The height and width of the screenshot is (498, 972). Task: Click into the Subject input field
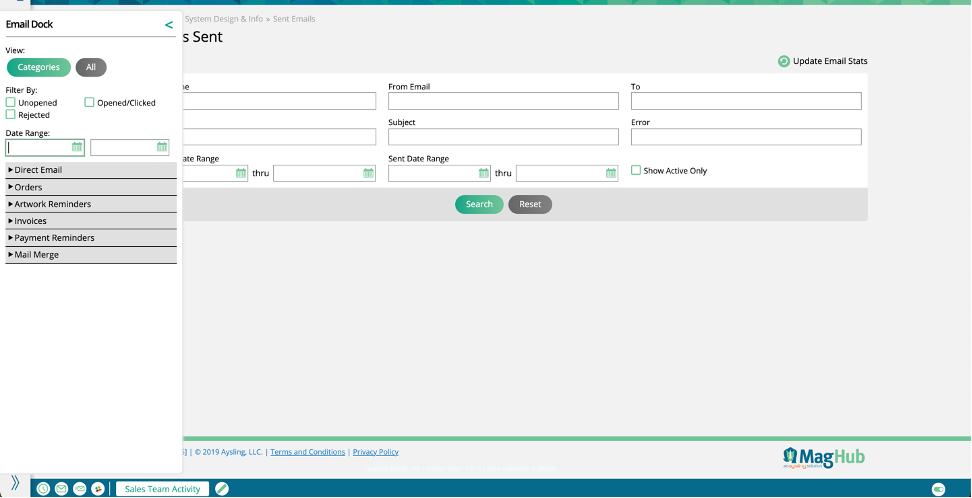(x=503, y=137)
